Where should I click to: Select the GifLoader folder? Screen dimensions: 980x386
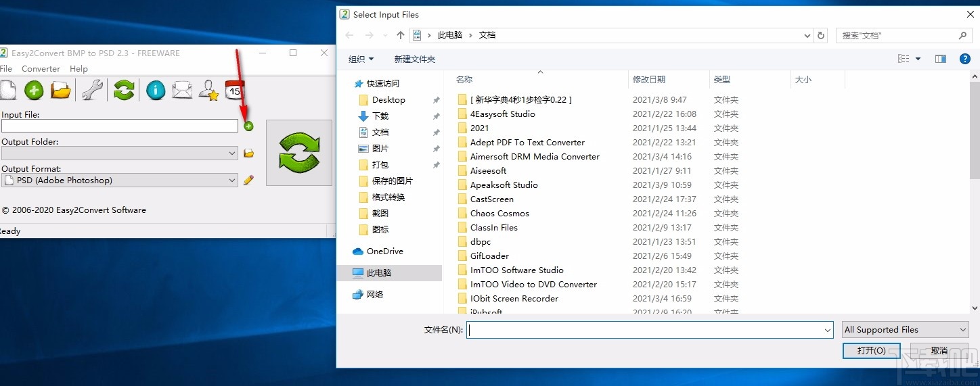pos(489,256)
